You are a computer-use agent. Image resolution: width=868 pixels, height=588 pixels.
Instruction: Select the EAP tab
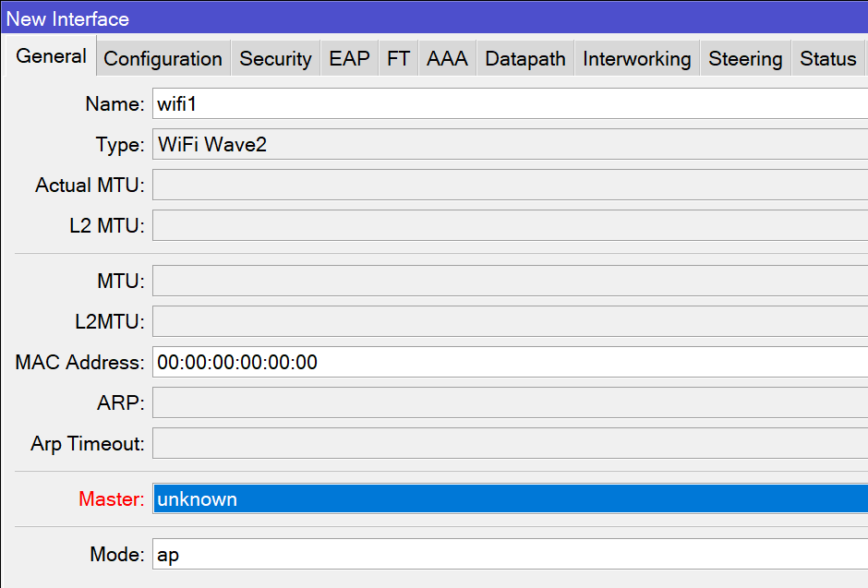(349, 59)
